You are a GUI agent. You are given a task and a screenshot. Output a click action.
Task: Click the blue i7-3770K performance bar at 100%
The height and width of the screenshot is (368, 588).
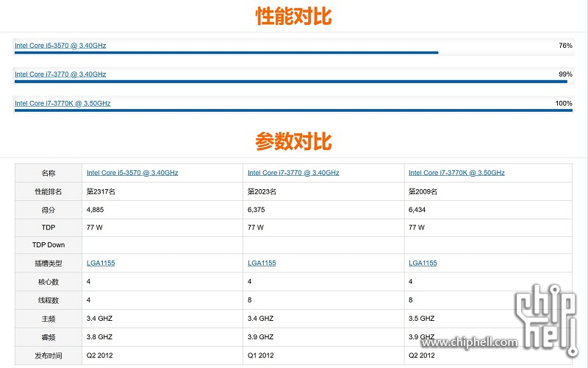tap(293, 110)
